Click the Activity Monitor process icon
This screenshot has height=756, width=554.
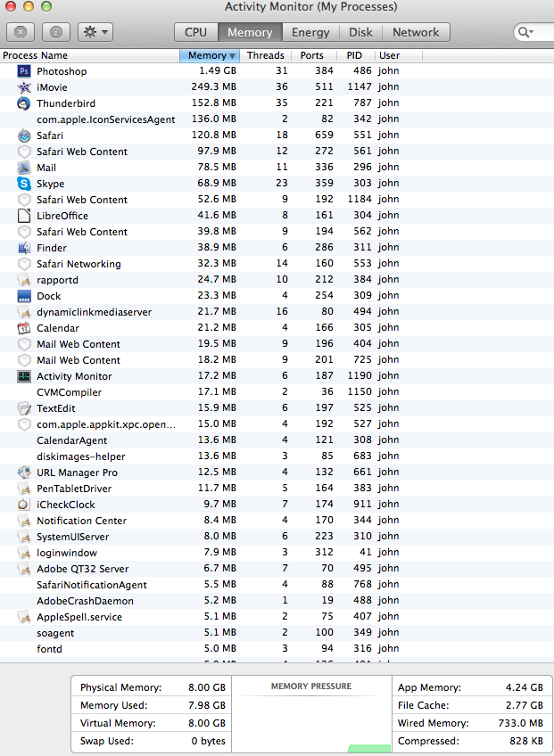click(x=24, y=376)
